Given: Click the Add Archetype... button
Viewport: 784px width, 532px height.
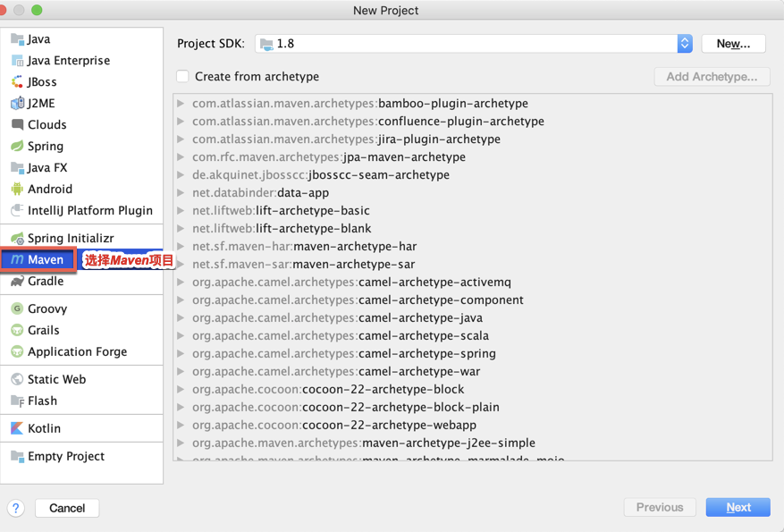Looking at the screenshot, I should click(x=712, y=77).
